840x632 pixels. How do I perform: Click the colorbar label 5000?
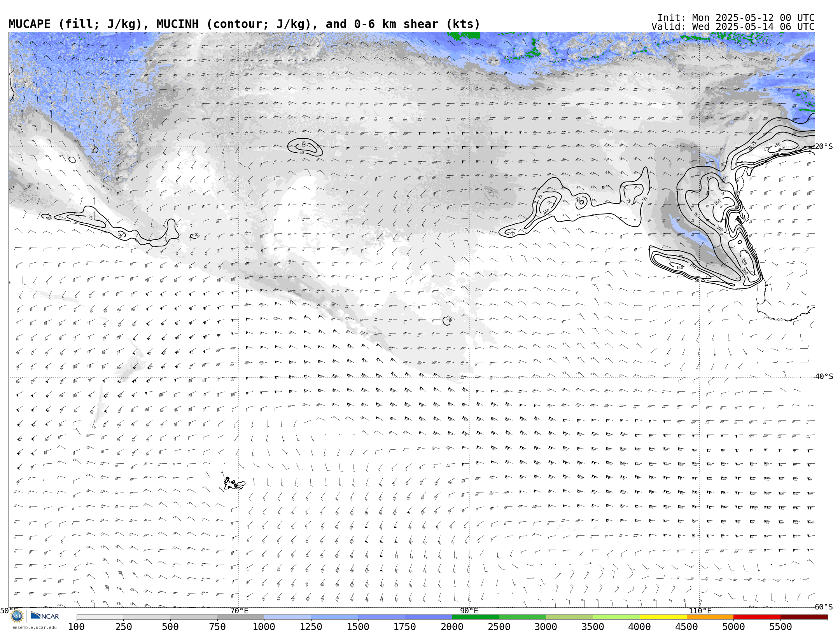click(733, 627)
